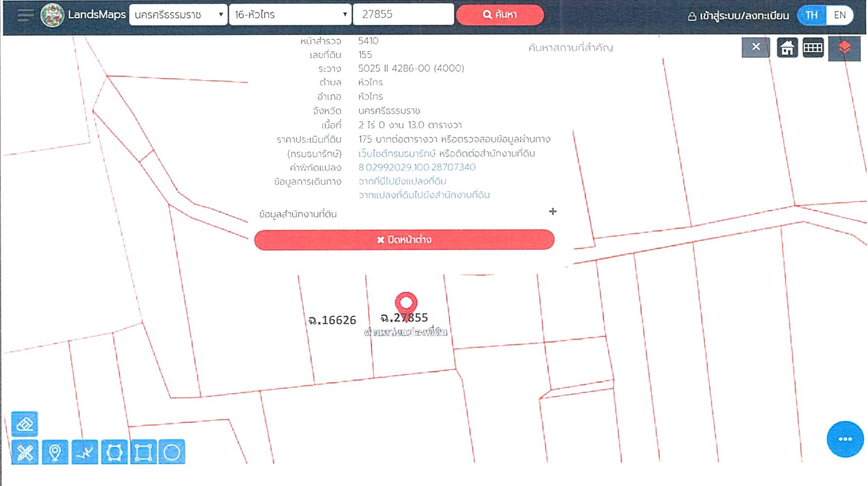Click the ค้นหาสถานที่สำคัญ place search field
868x486 pixels.
(x=570, y=48)
